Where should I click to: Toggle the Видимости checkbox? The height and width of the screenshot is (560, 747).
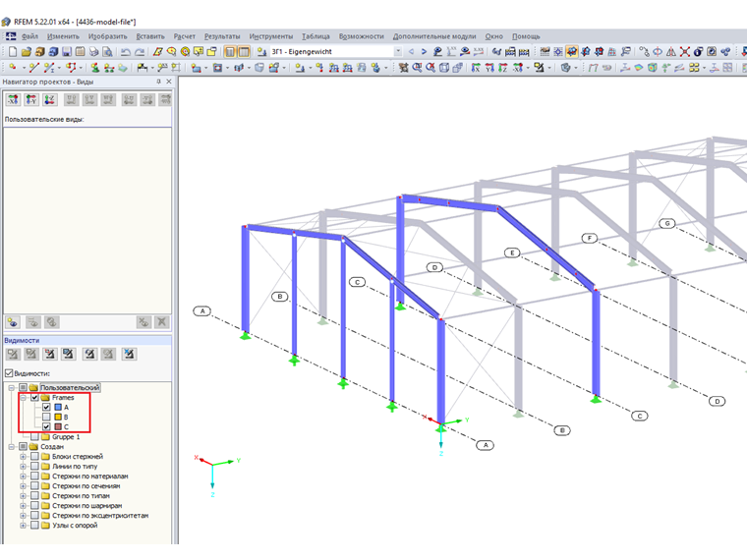(x=9, y=373)
